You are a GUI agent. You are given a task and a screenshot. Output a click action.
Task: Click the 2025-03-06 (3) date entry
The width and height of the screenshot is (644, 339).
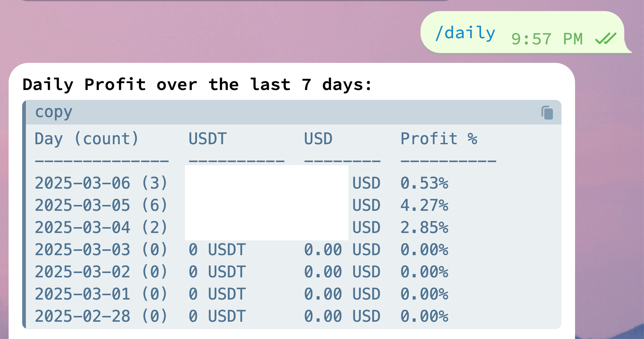click(101, 183)
